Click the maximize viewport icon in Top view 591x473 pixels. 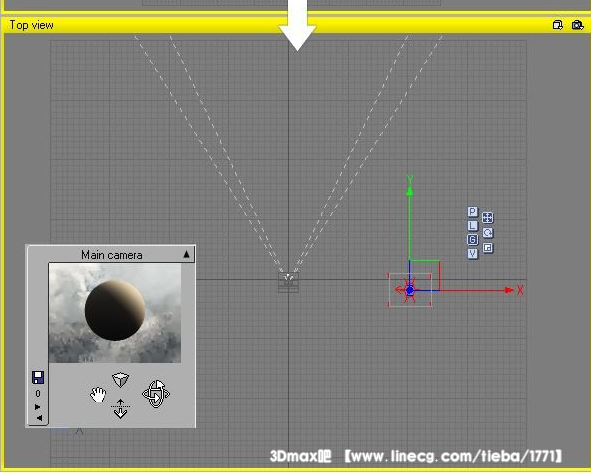(558, 25)
